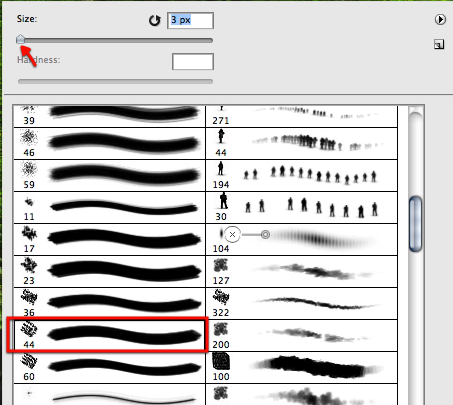Image resolution: width=453 pixels, height=405 pixels.
Task: Click the restore original brush size icon
Action: pos(155,20)
